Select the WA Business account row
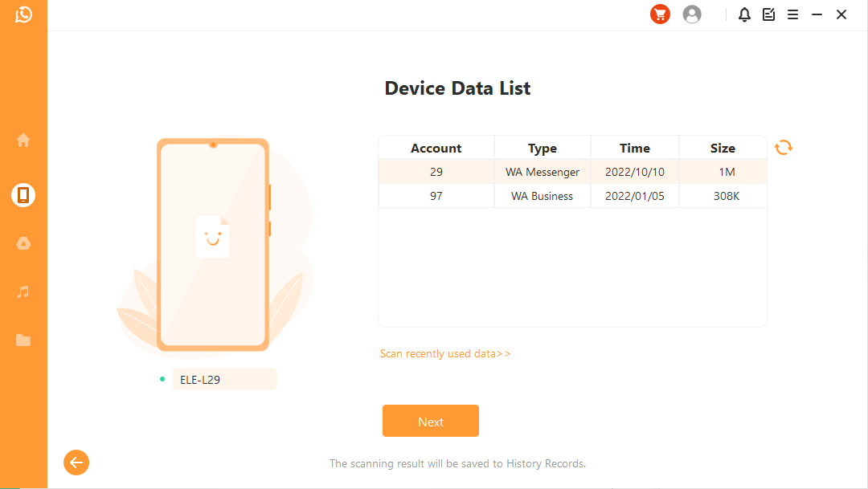 [x=572, y=196]
